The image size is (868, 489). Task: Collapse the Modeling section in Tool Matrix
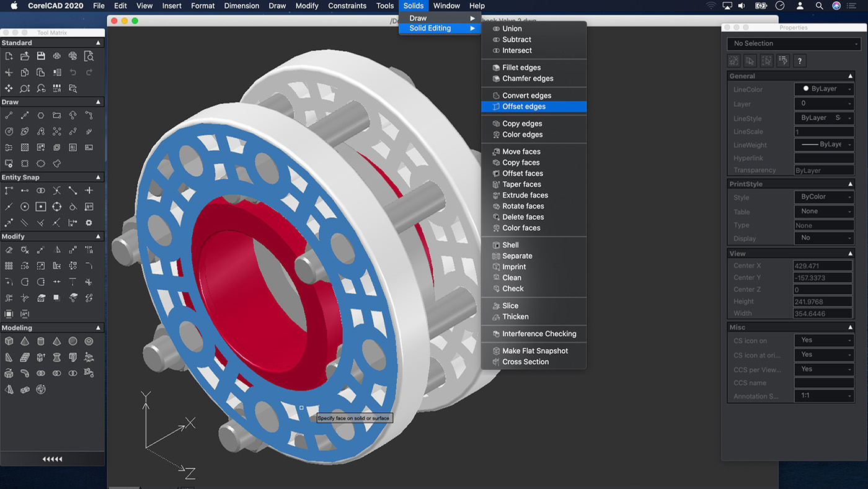98,328
